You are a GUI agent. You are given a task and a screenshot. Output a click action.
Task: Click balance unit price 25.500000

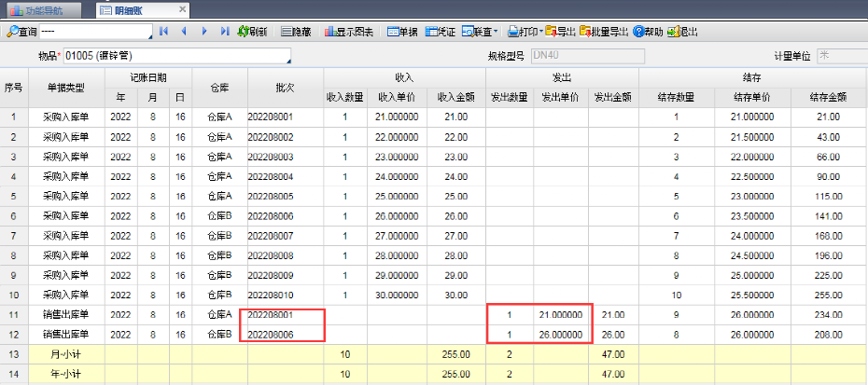[751, 296]
